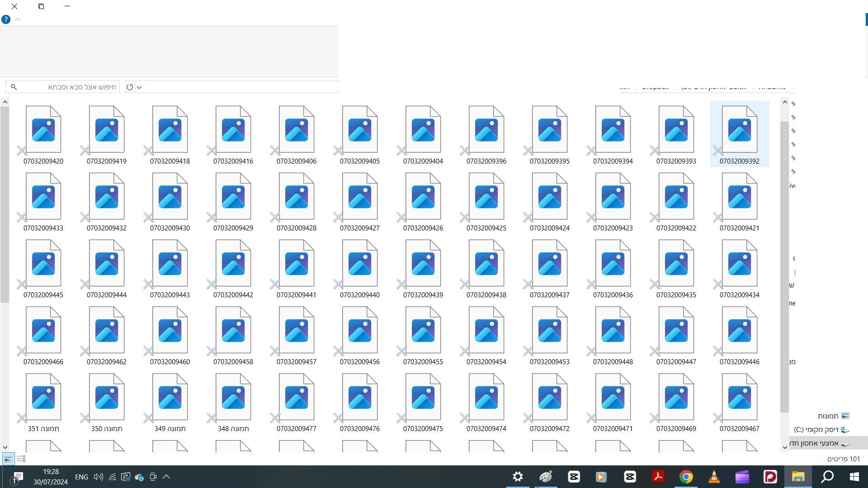The width and height of the screenshot is (868, 488).
Task: Click the file name 07032009433
Action: 43,228
